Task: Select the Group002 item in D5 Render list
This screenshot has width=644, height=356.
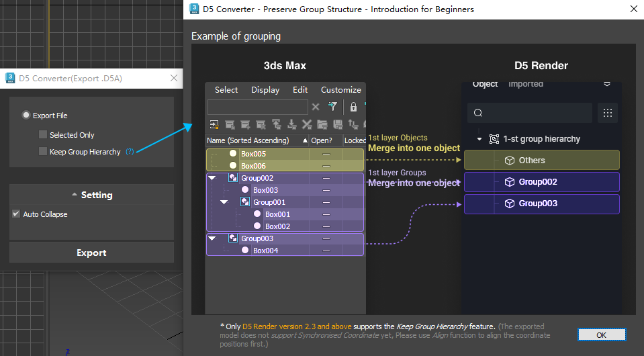Action: click(x=542, y=182)
